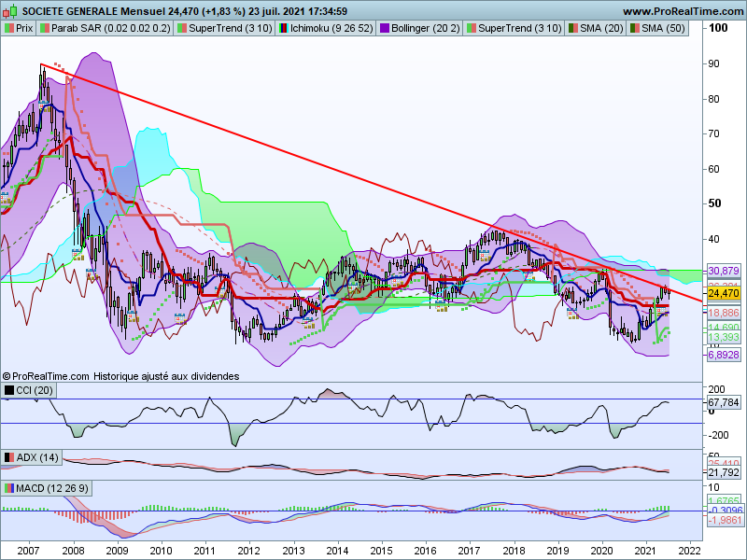747x560 pixels.
Task: Select the red descending trendline on the chart
Action: click(x=372, y=182)
